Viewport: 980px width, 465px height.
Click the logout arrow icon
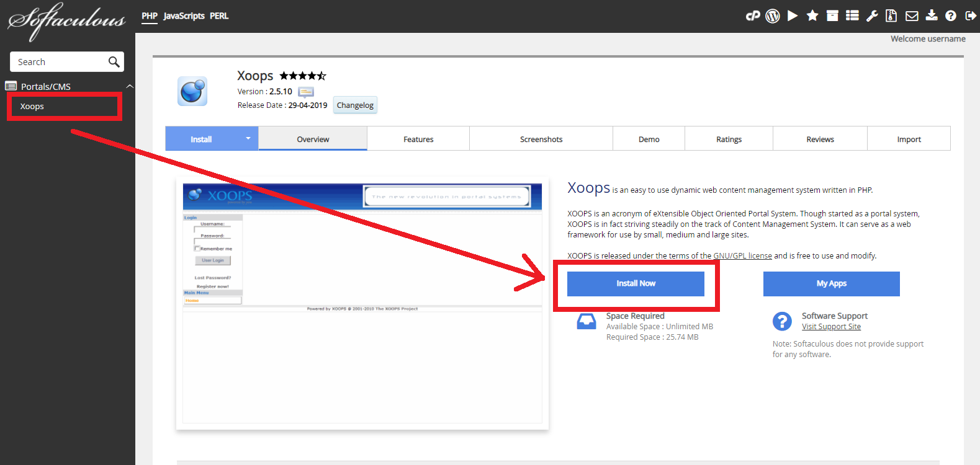point(971,16)
